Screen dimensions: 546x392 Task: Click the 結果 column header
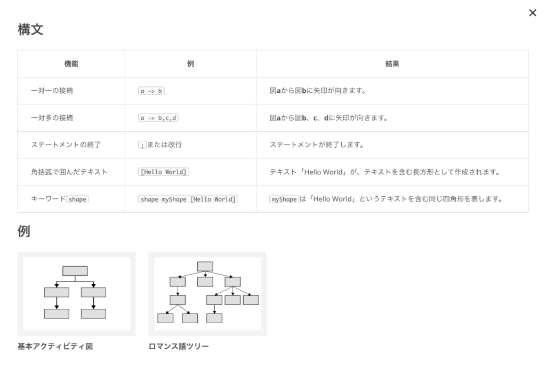point(392,63)
